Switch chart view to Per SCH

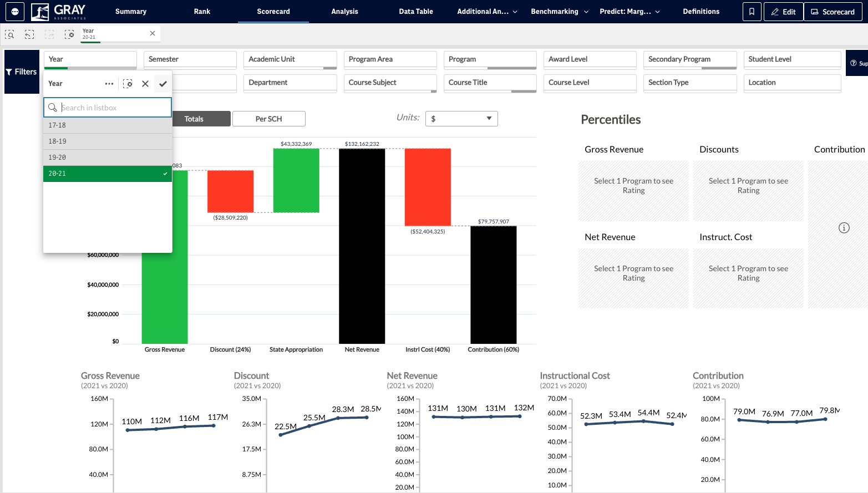269,119
